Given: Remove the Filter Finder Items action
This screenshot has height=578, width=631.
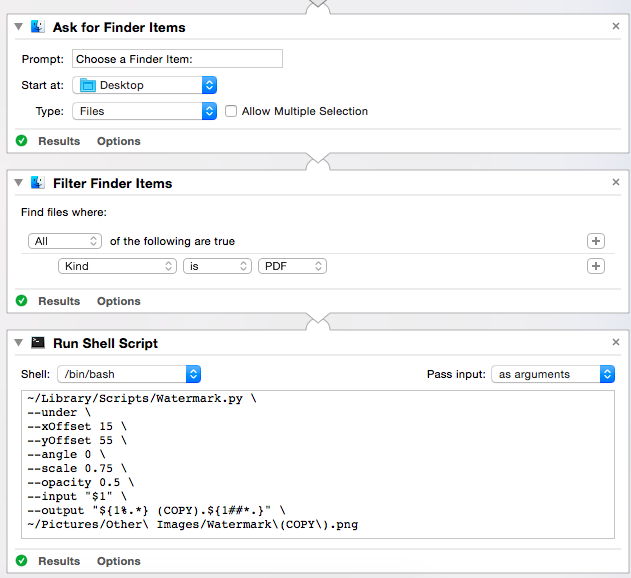Looking at the screenshot, I should click(x=616, y=183).
